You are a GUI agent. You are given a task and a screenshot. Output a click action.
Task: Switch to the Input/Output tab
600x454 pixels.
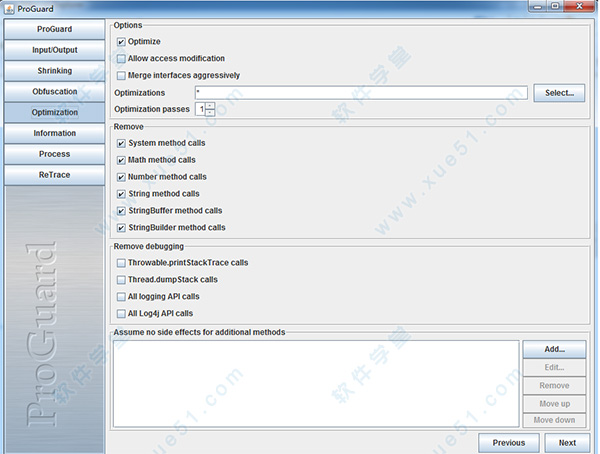tap(54, 50)
